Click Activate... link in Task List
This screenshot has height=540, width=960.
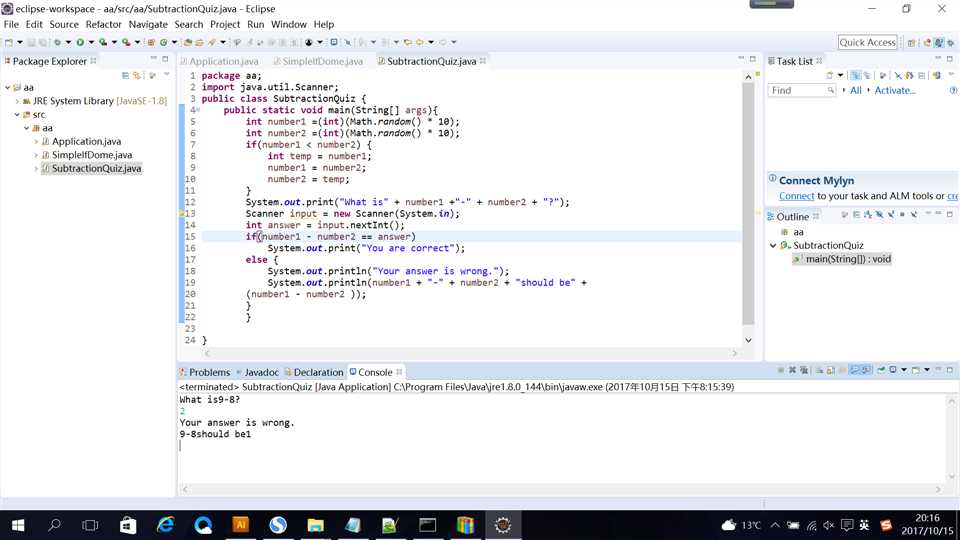pos(894,90)
